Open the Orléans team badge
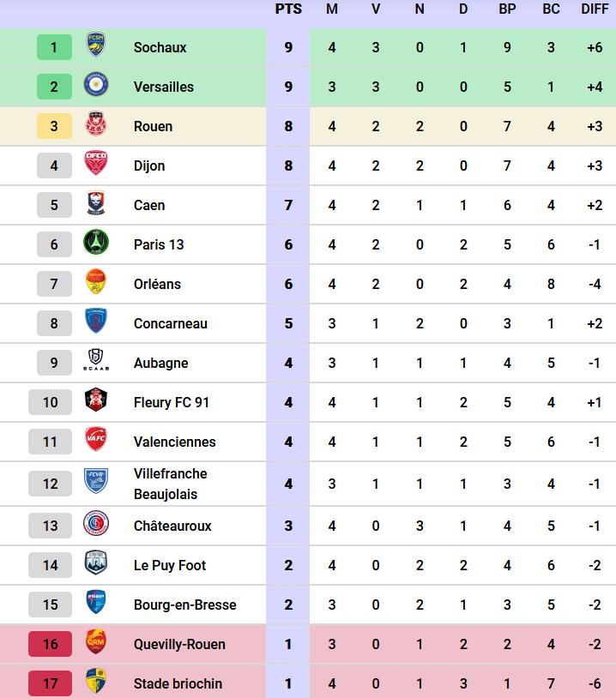 tap(95, 284)
